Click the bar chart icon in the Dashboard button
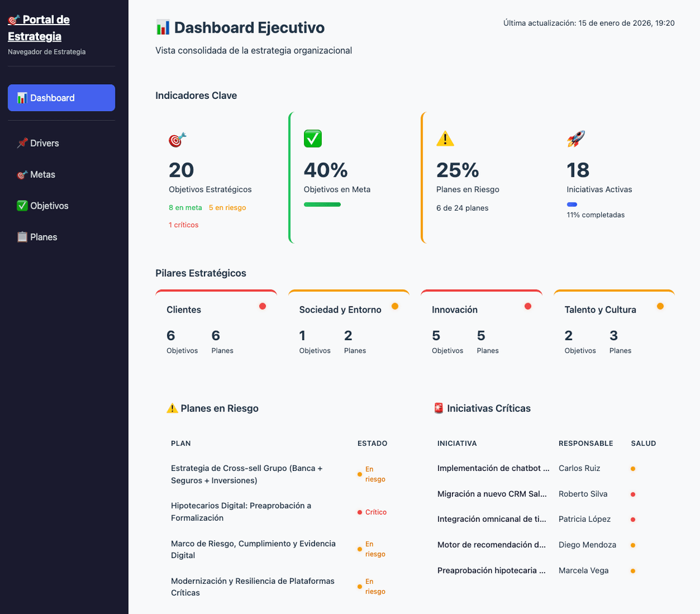 click(22, 98)
